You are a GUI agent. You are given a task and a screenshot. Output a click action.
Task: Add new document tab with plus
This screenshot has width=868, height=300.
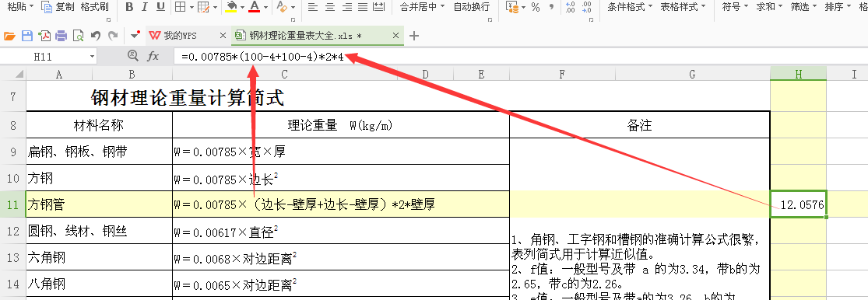click(414, 36)
